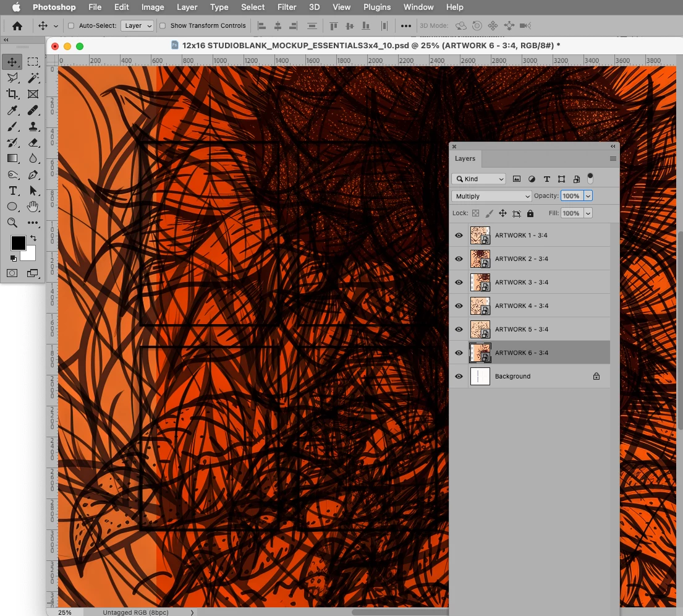This screenshot has height=616, width=683.
Task: Open the Kind filter dropdown
Action: pos(478,179)
